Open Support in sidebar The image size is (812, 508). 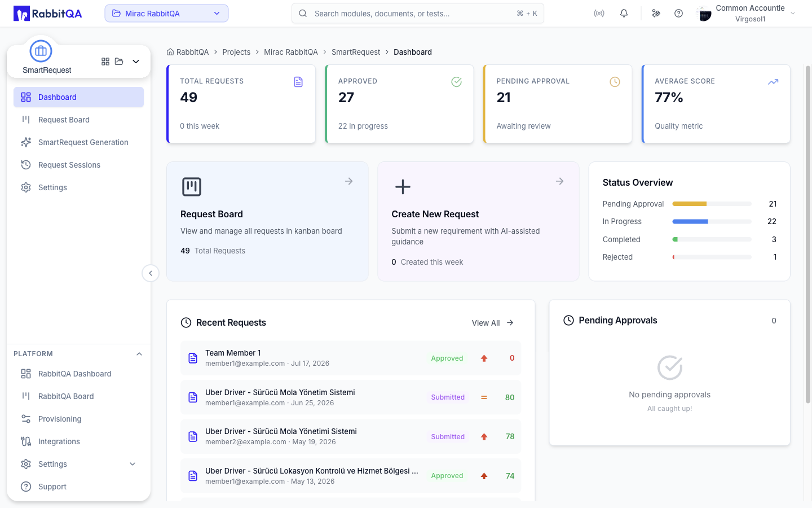[x=78, y=487]
